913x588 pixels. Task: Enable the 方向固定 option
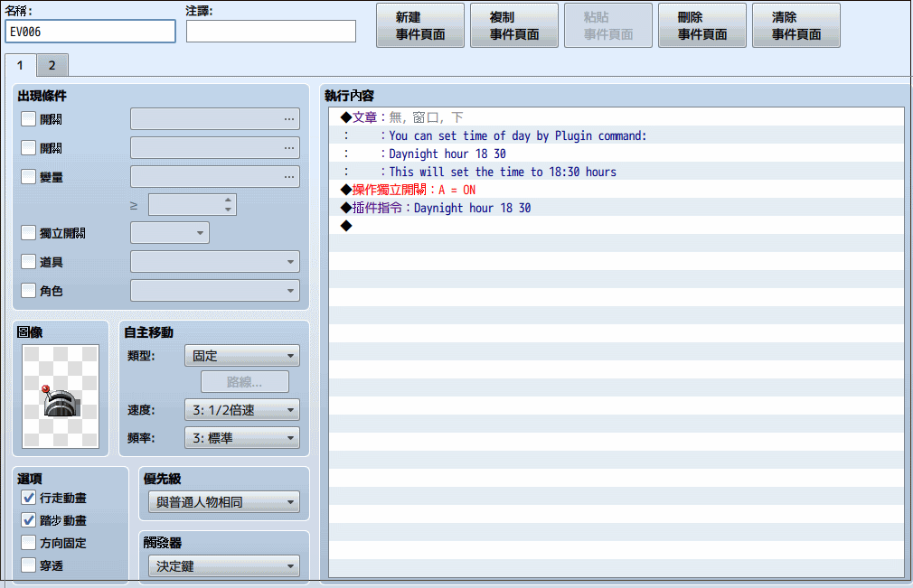point(29,543)
